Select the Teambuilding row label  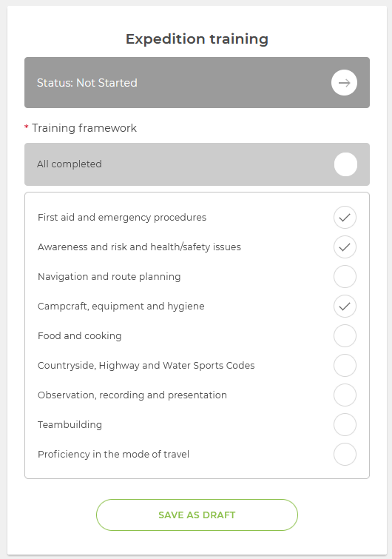coord(70,424)
